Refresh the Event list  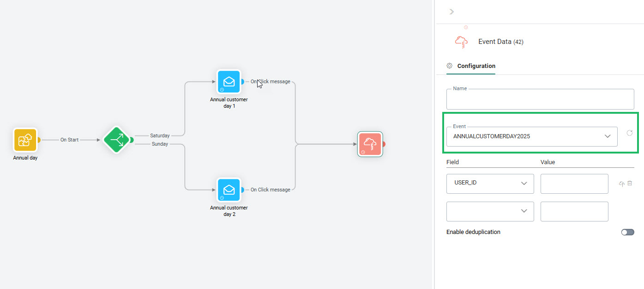pos(629,133)
